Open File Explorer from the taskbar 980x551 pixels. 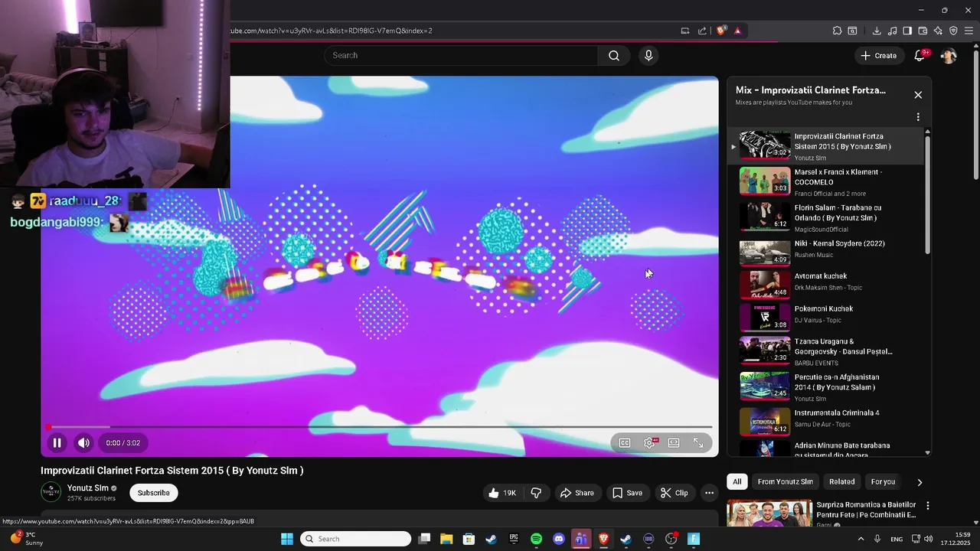coord(446,539)
